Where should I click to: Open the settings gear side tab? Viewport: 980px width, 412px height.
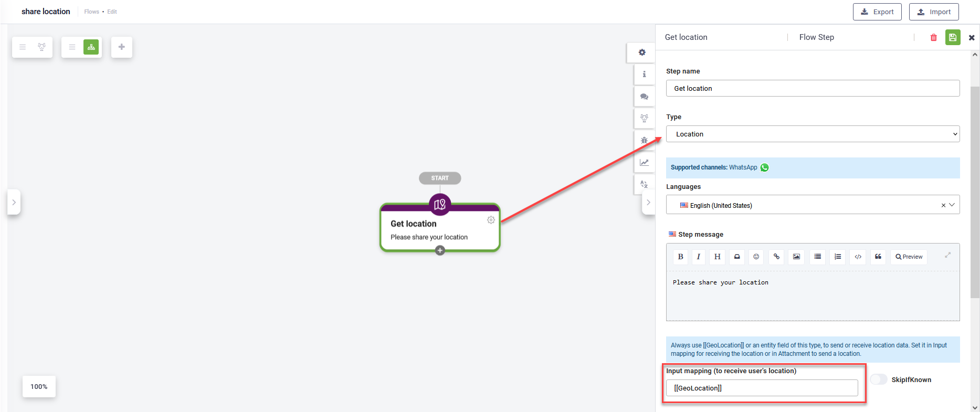642,52
